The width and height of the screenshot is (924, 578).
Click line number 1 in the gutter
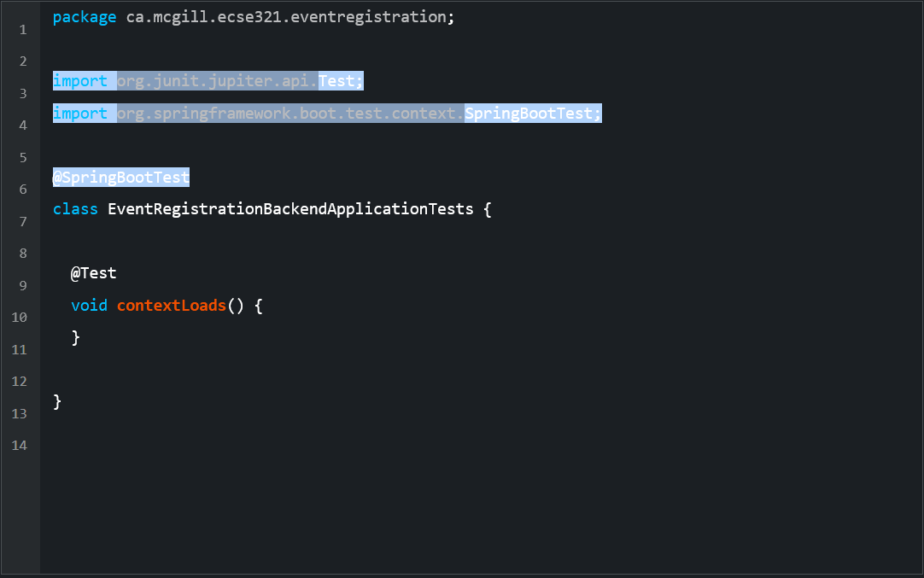pos(22,30)
